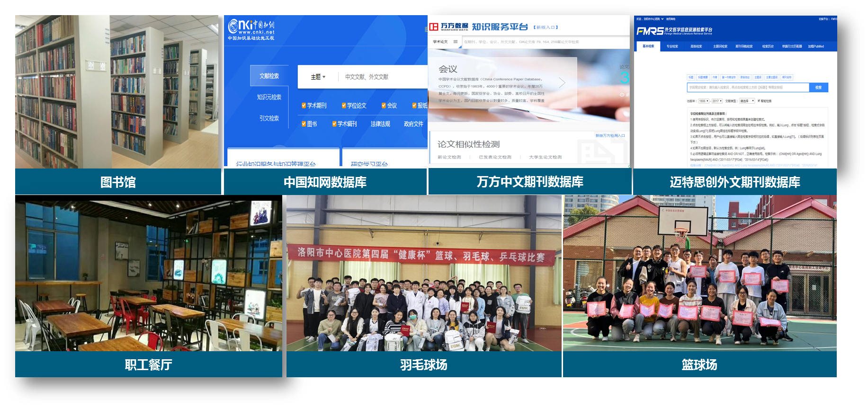
Task: Select the 知识元检索 tab
Action: [269, 97]
